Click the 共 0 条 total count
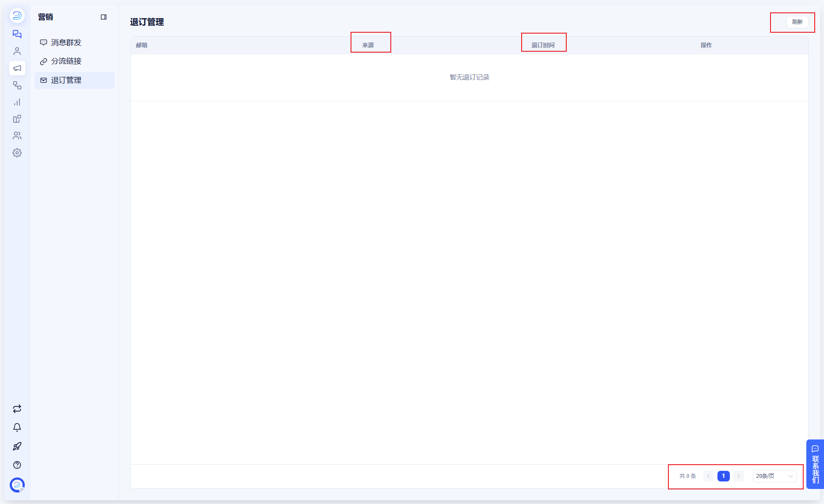The height and width of the screenshot is (504, 824). pos(687,476)
